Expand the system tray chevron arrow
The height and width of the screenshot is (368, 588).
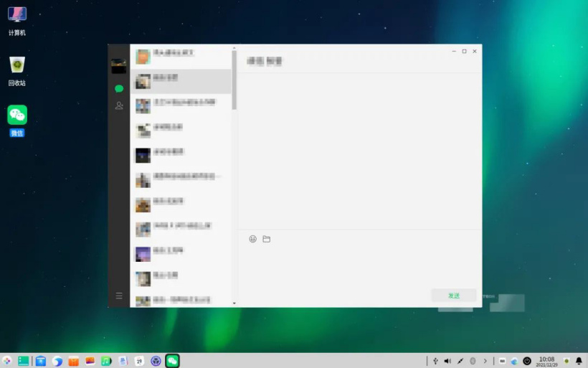coord(485,361)
